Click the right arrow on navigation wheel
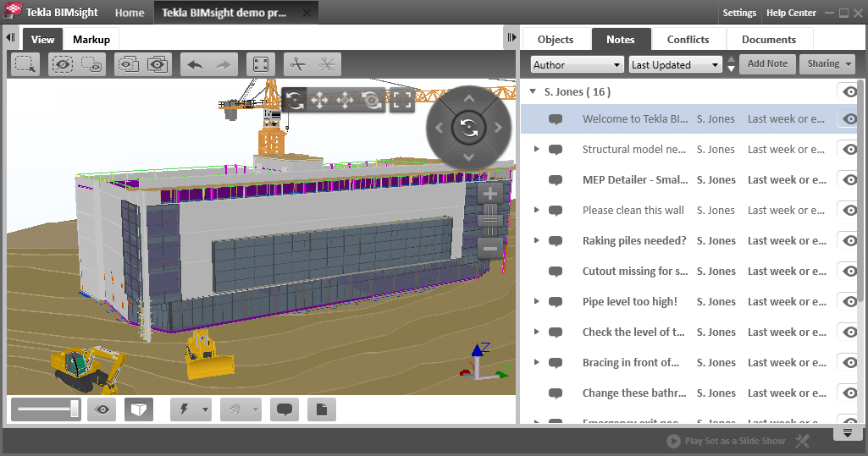Viewport: 868px width, 456px height. tap(498, 128)
